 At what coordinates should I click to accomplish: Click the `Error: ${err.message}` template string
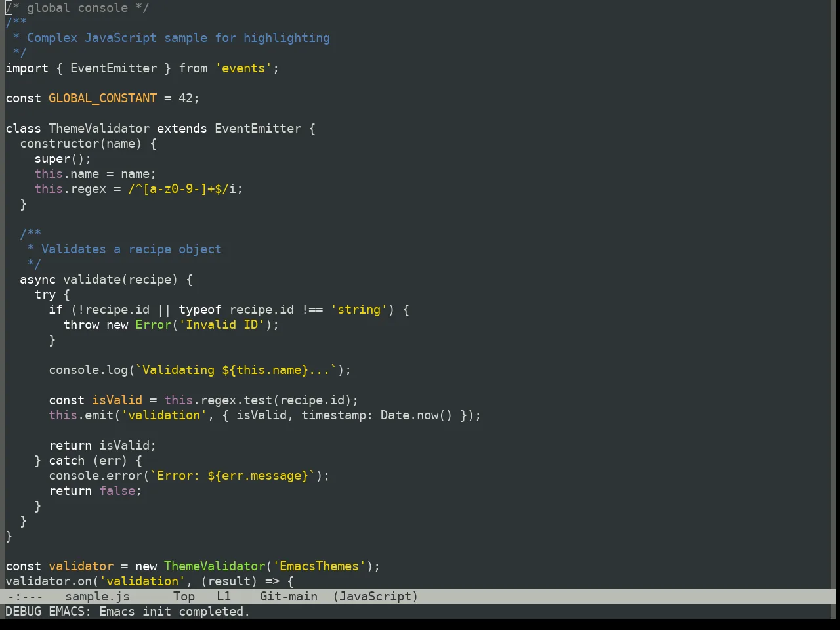(232, 476)
